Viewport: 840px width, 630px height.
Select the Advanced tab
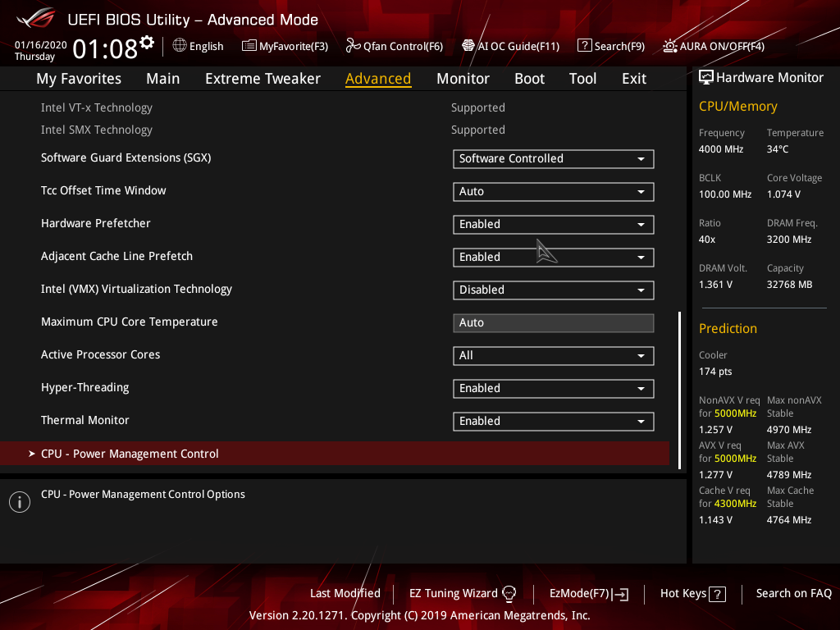378,79
